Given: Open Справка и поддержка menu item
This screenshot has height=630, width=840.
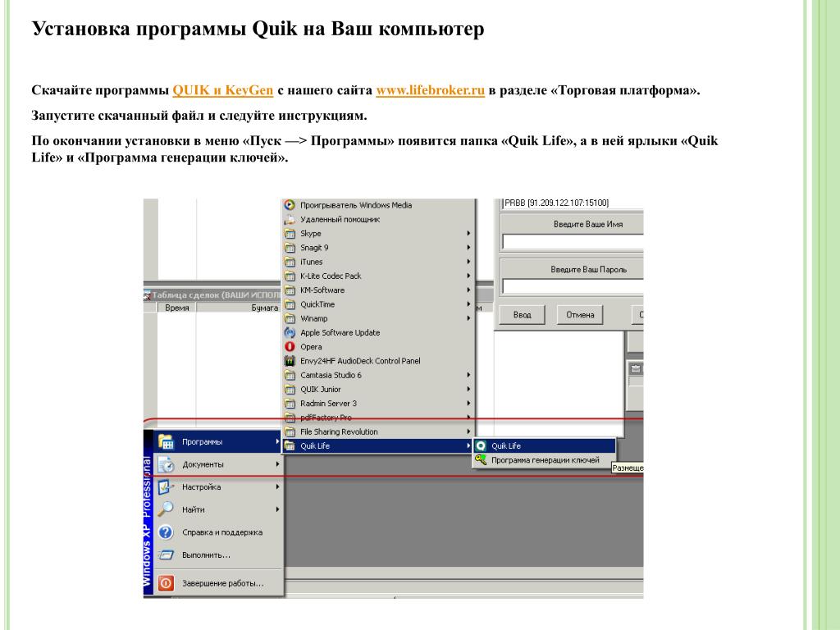Looking at the screenshot, I should [218, 532].
